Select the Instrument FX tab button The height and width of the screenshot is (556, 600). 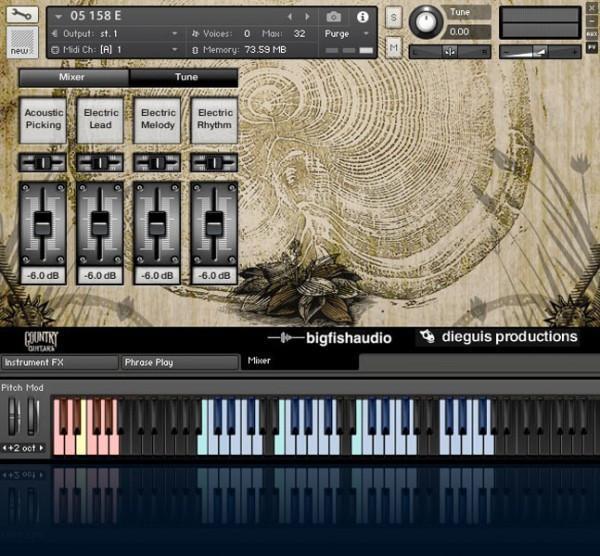59,362
